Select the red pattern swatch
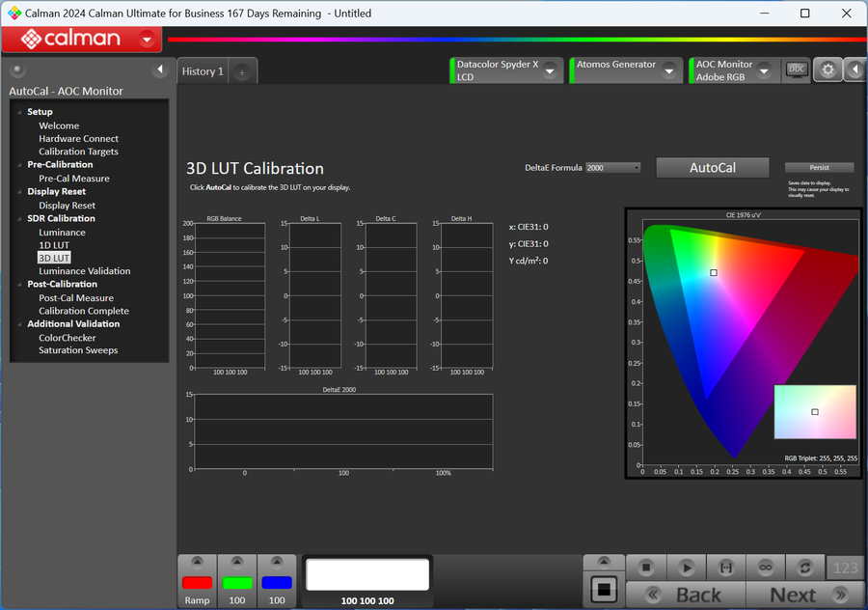Image resolution: width=868 pixels, height=610 pixels. [197, 582]
